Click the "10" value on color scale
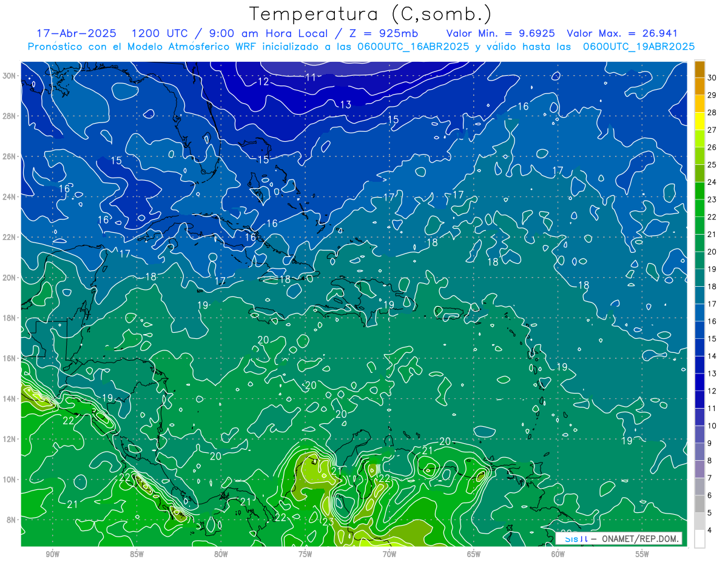This screenshot has height=562, width=728. [x=712, y=426]
